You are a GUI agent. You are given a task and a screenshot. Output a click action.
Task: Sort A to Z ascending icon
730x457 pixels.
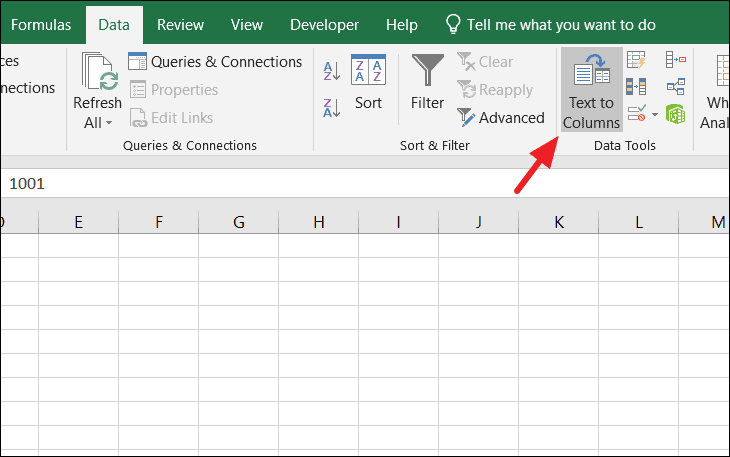331,71
